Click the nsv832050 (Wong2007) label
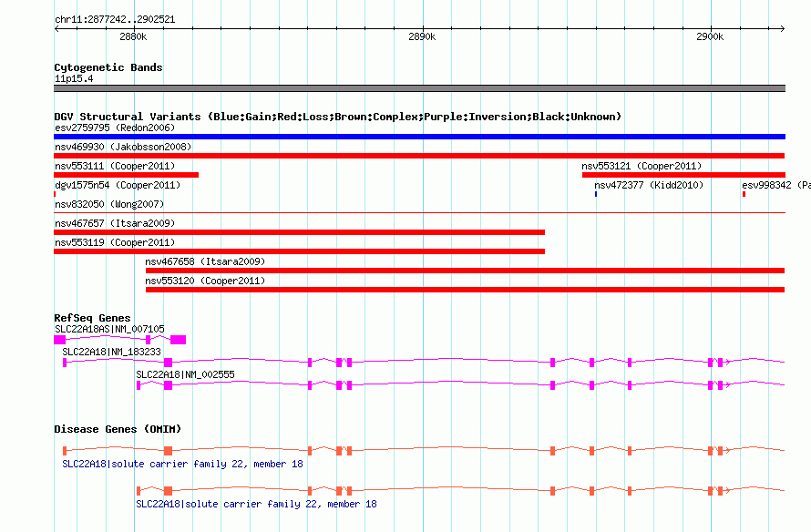The width and height of the screenshot is (811, 532). coord(109,204)
